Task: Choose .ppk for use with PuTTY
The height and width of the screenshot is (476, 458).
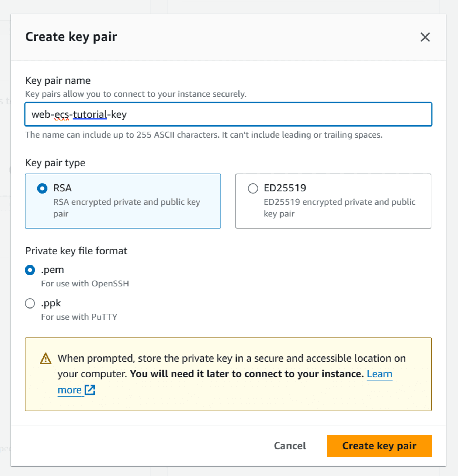Action: click(x=30, y=303)
